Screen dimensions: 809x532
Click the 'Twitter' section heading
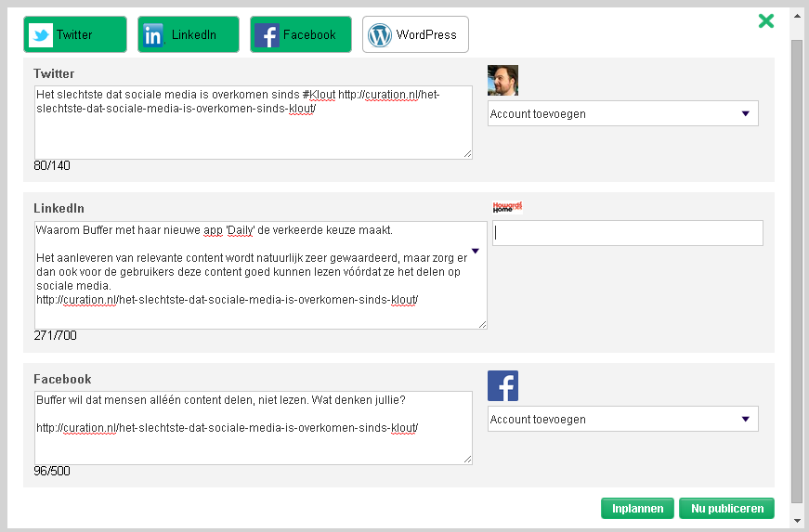(x=54, y=73)
